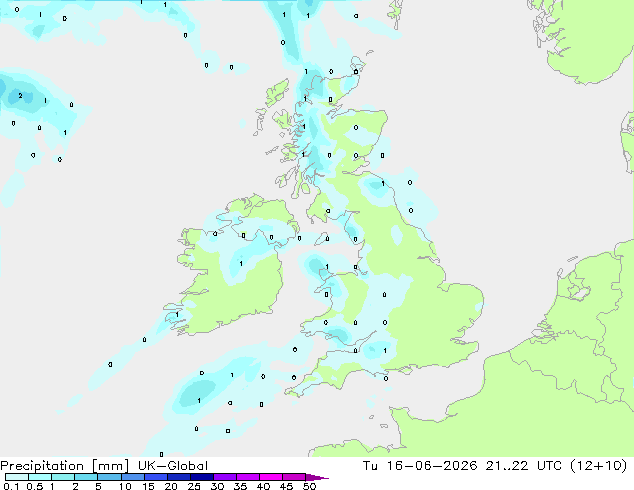Select the 30–35 mm purple legend swatch
This screenshot has width=634, height=490.
coord(224,477)
